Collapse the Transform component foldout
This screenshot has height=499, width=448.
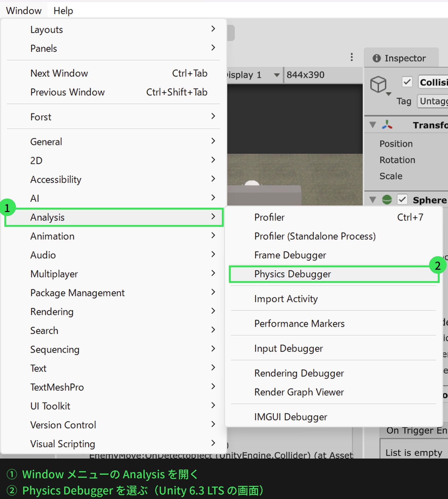[373, 125]
